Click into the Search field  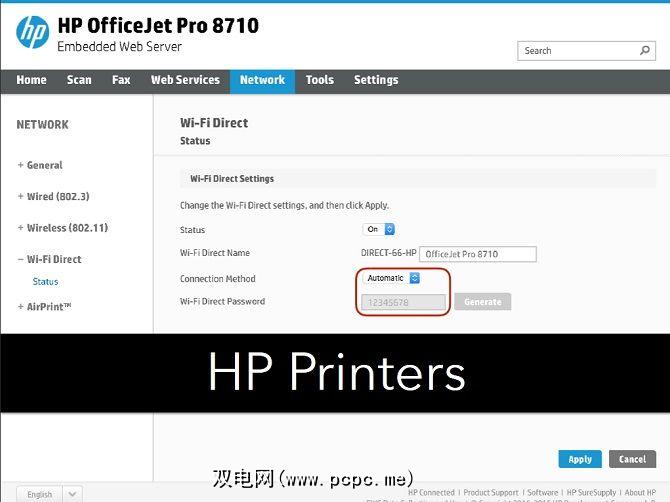tap(586, 51)
